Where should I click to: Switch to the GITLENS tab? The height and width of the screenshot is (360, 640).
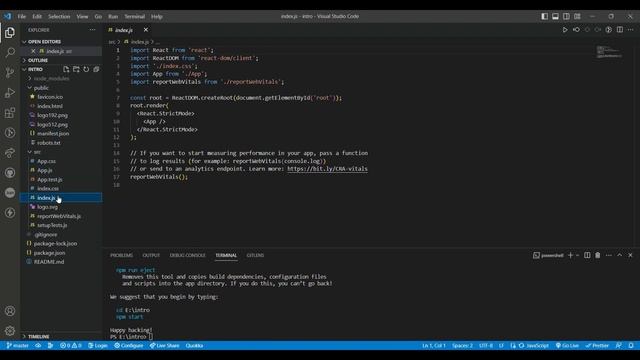tap(255, 255)
